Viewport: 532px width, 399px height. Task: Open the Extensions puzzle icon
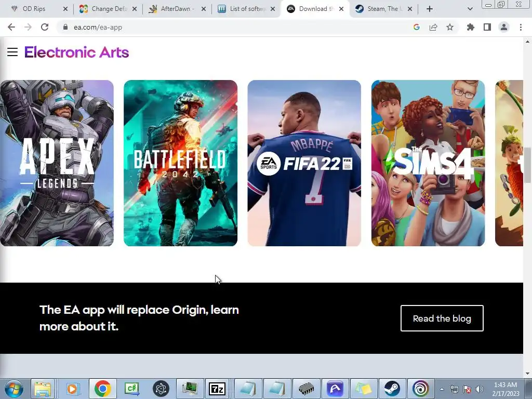coord(471,27)
